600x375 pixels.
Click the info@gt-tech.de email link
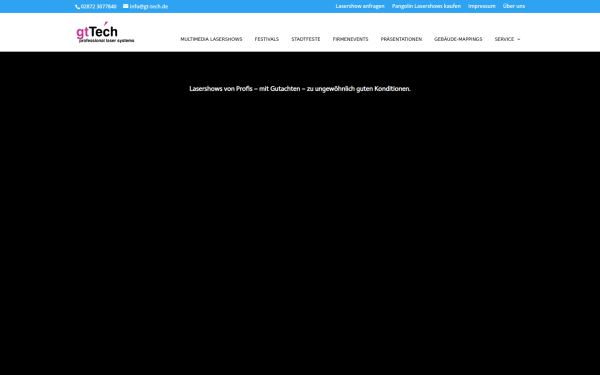pyautogui.click(x=149, y=7)
